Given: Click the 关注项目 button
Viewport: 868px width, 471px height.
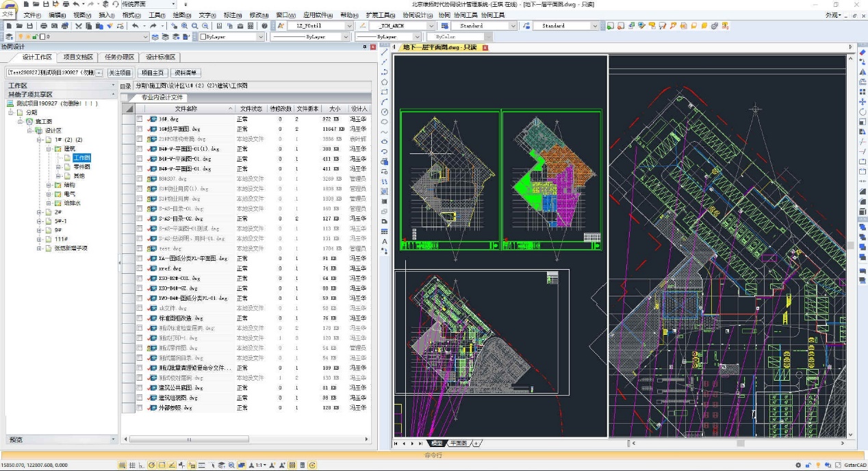Looking at the screenshot, I should (120, 73).
